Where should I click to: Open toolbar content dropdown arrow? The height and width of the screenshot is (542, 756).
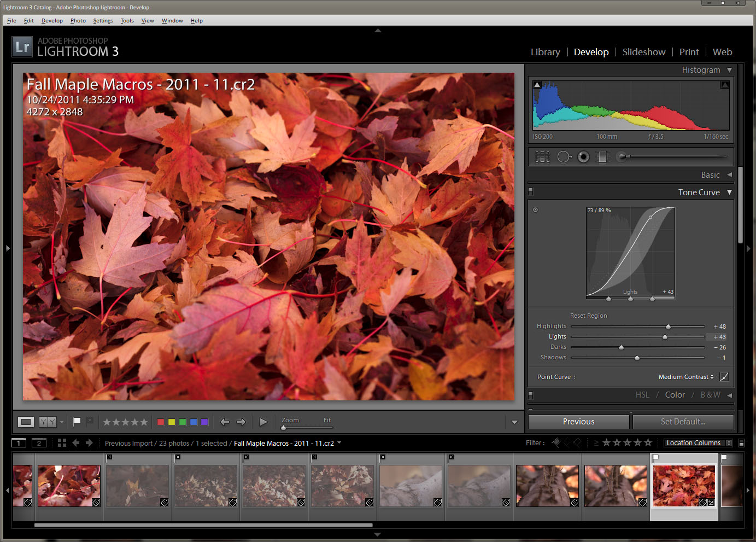coord(514,422)
